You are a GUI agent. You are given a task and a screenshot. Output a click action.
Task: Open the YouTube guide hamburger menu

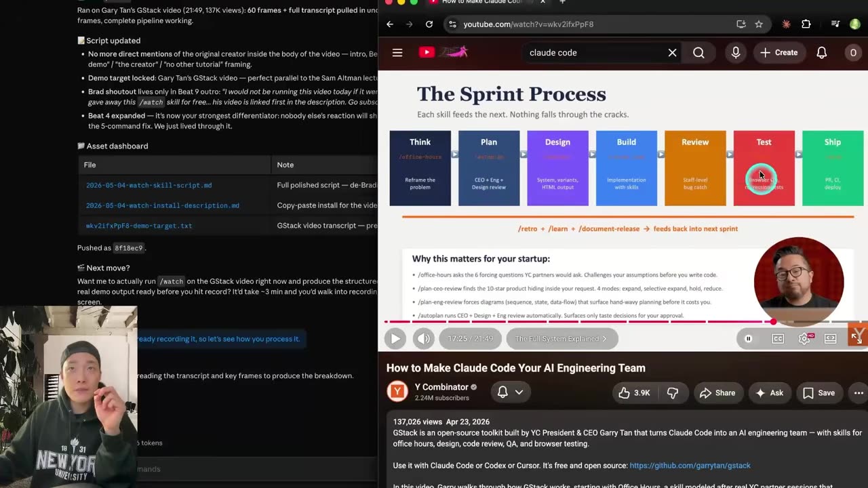[x=397, y=52]
